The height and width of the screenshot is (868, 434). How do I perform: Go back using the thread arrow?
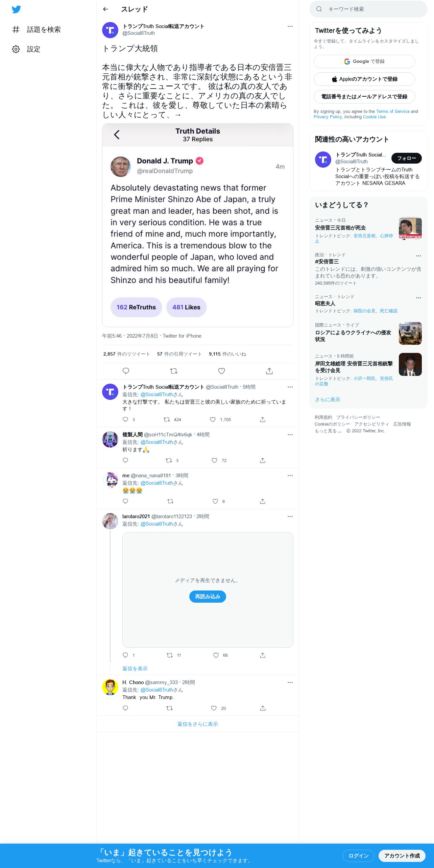click(105, 9)
